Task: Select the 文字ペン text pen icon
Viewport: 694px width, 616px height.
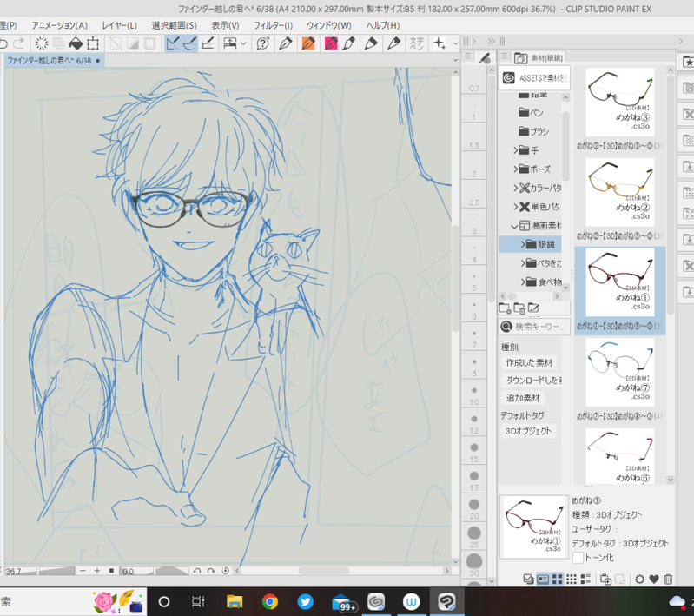Action: (x=416, y=43)
